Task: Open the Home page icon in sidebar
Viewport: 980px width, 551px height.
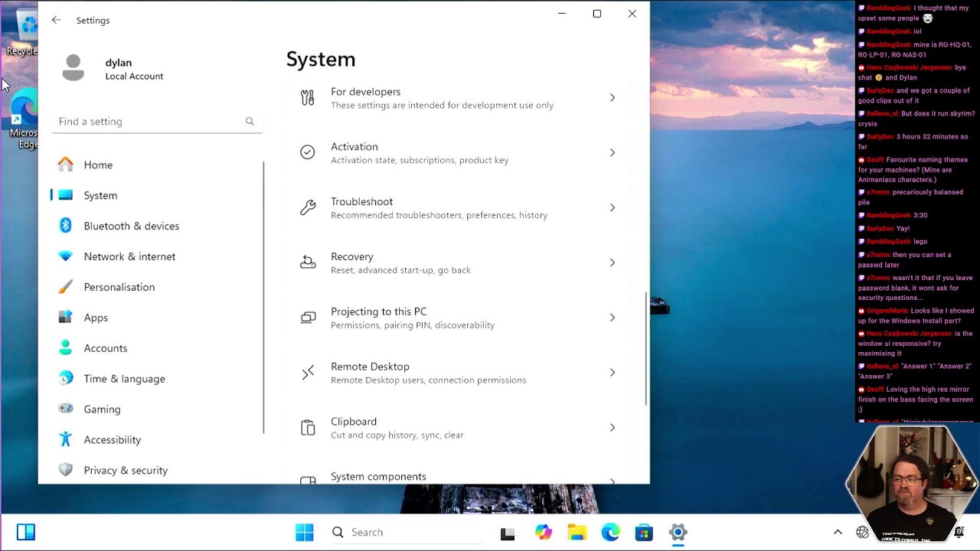Action: tap(66, 165)
